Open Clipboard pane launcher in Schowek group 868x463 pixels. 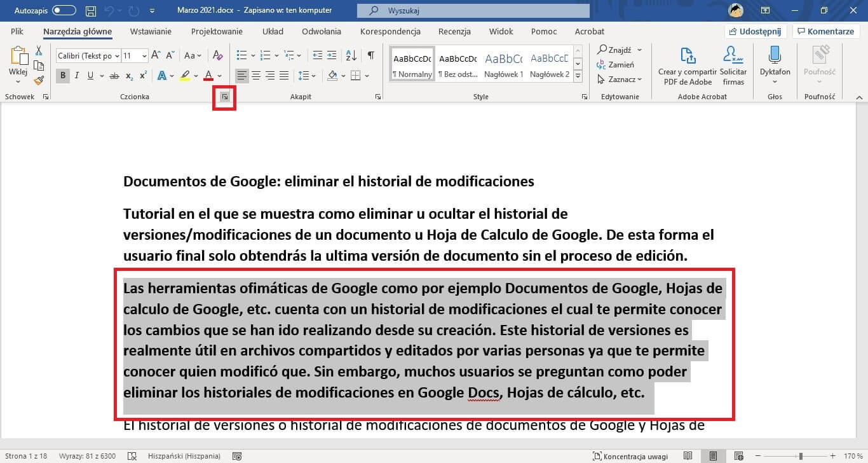click(46, 97)
